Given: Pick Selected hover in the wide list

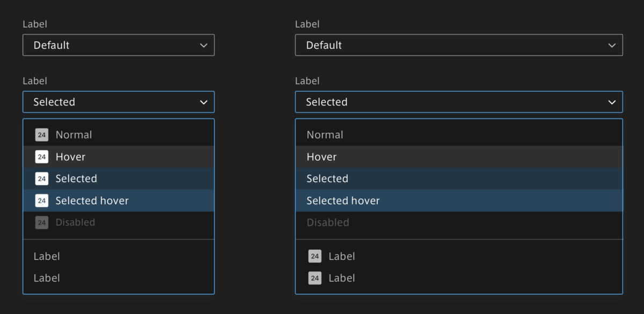Looking at the screenshot, I should pos(343,201).
